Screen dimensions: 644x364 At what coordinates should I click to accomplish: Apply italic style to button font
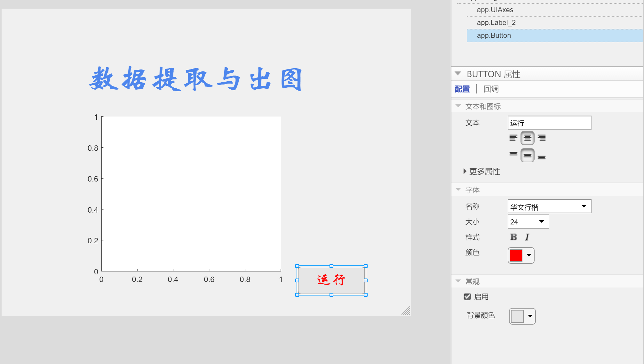527,237
